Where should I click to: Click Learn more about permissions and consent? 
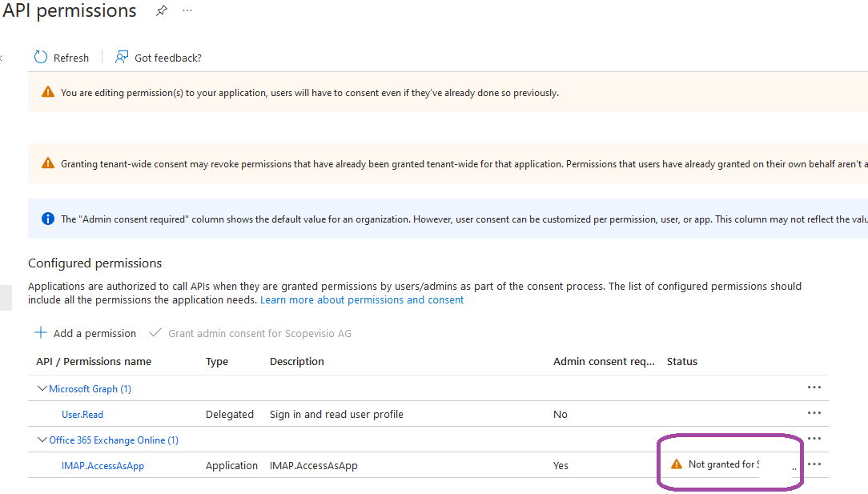tap(362, 300)
